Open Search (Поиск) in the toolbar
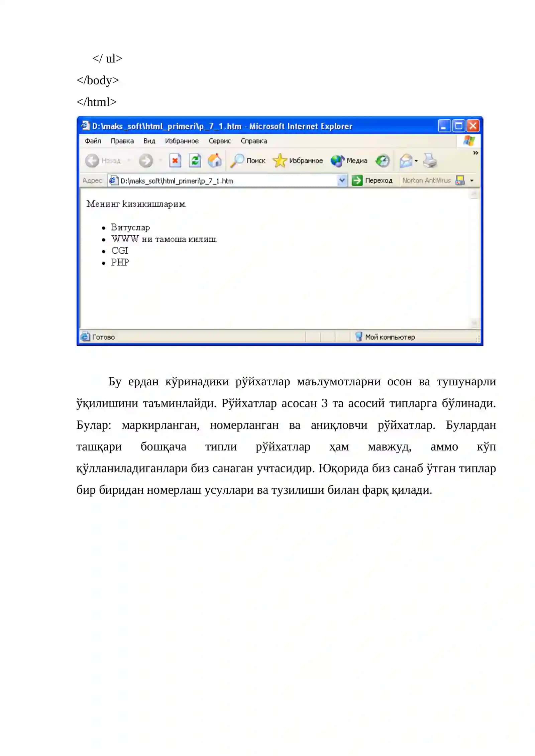Screen dimensions: 535x756 248,161
